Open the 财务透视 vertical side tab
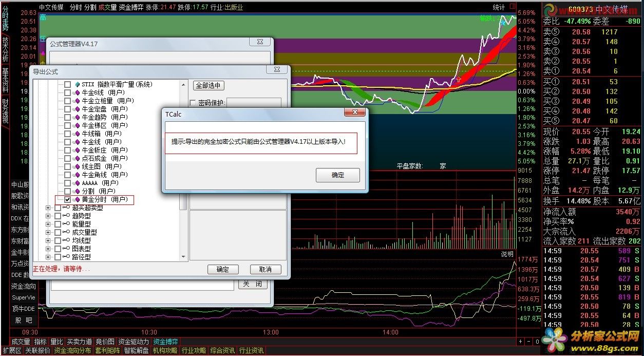This screenshot has height=356, width=644. [x=5, y=111]
